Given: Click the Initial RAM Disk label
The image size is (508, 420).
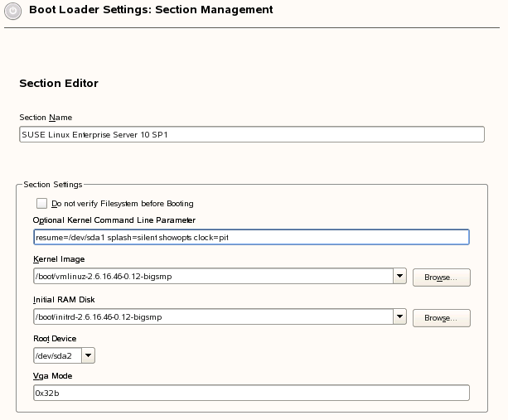Looking at the screenshot, I should [64, 300].
